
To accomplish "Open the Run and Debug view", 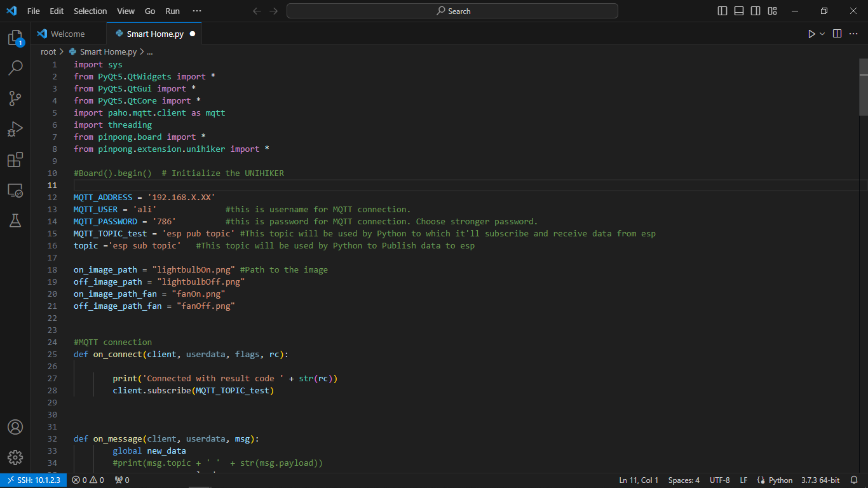I will (15, 129).
